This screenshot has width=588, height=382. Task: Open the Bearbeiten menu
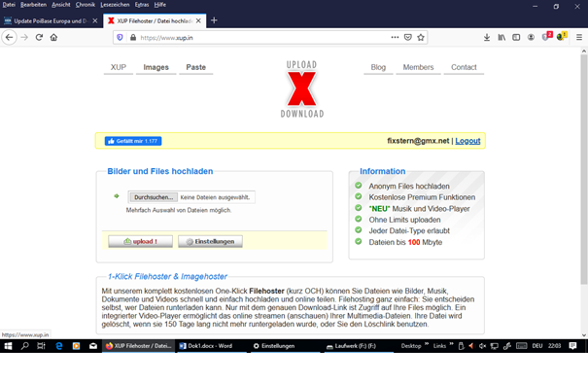pos(33,5)
